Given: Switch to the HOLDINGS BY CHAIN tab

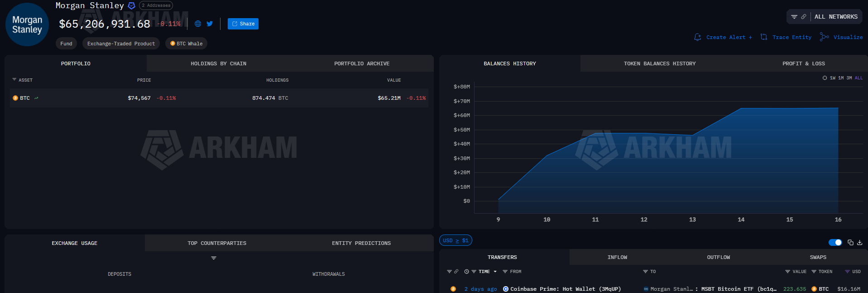Looking at the screenshot, I should [x=218, y=63].
